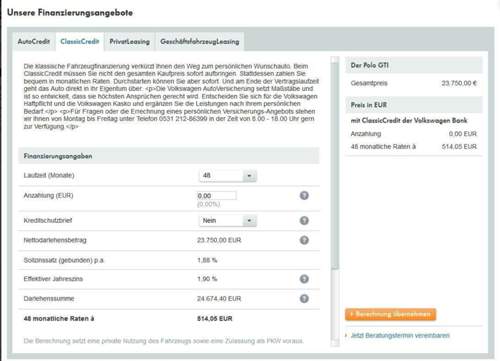Select the ClassicCredit tab

pos(80,42)
